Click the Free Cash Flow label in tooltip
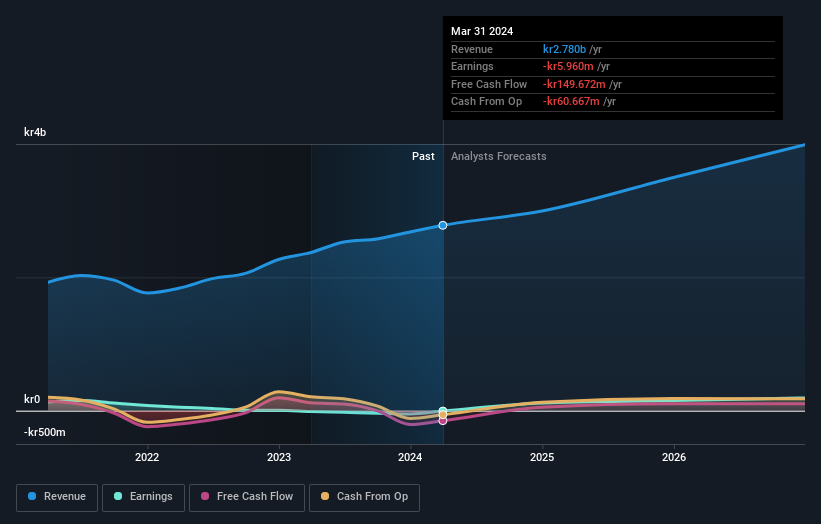The width and height of the screenshot is (821, 524). coord(489,84)
